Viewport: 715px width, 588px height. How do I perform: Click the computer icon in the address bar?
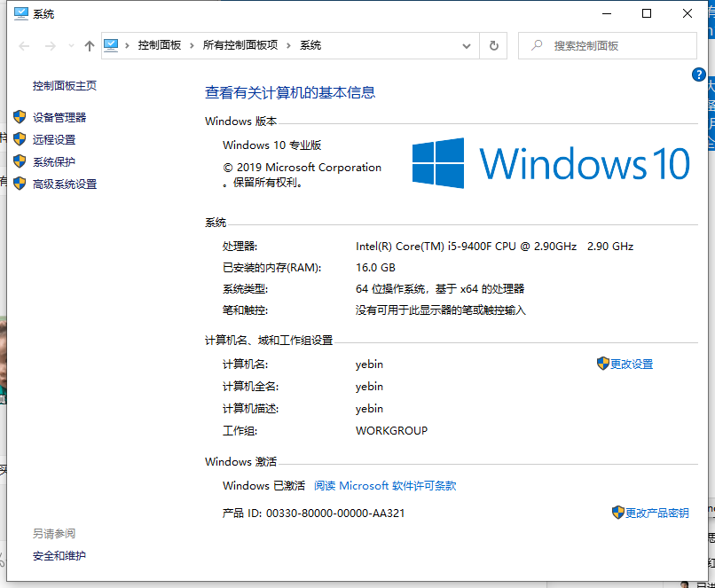click(110, 45)
